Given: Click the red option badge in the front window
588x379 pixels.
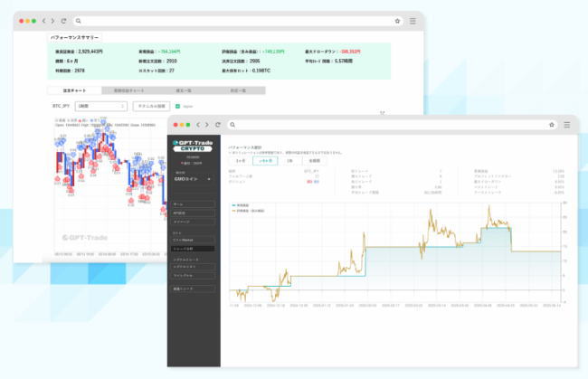Looking at the screenshot, I should click(x=309, y=182).
